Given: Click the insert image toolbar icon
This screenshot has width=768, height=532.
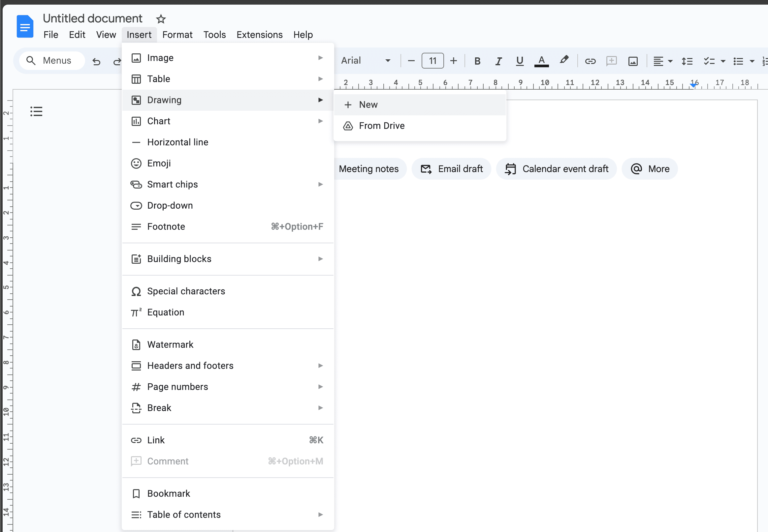Looking at the screenshot, I should (633, 61).
